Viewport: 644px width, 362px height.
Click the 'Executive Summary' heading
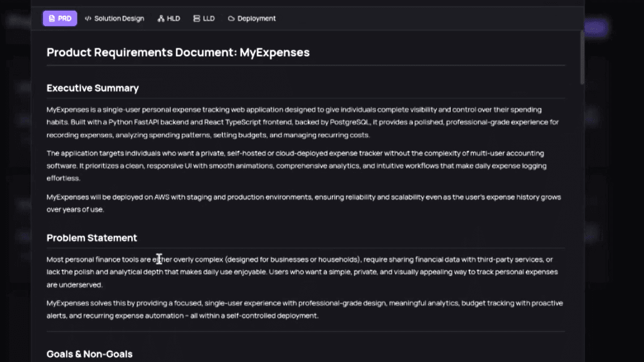point(92,88)
